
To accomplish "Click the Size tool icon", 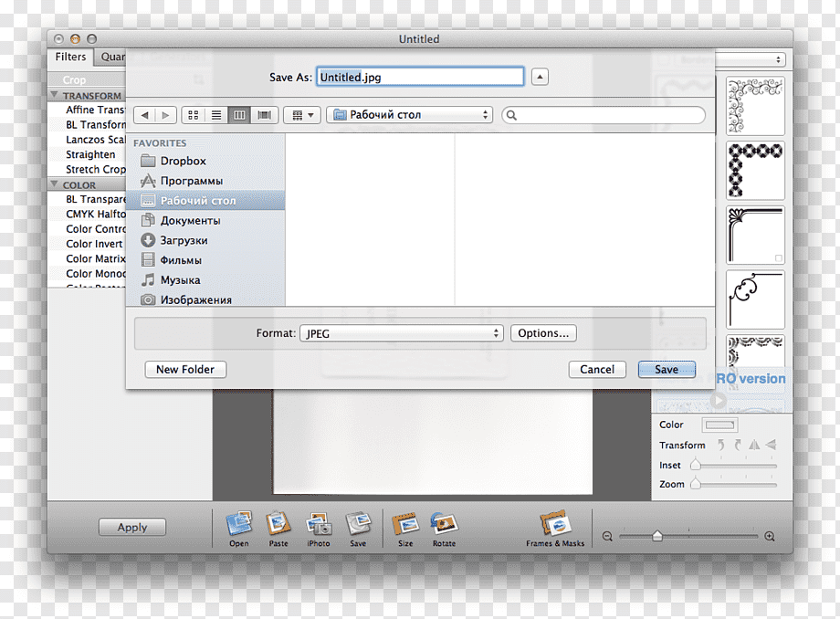I will (405, 524).
